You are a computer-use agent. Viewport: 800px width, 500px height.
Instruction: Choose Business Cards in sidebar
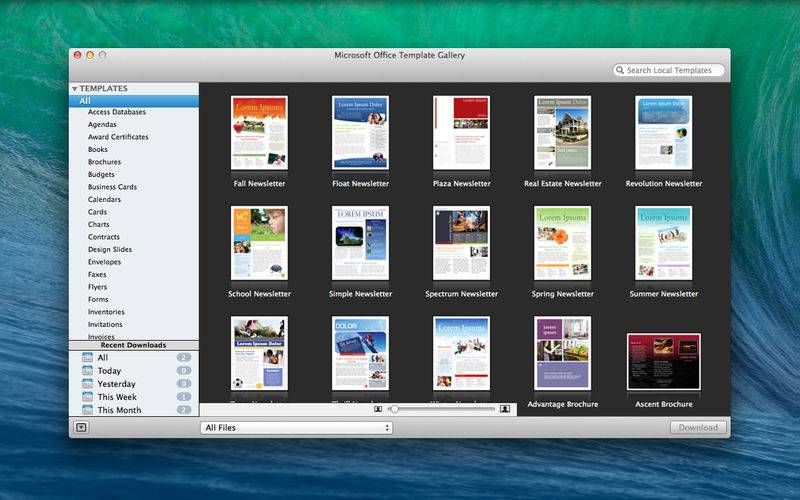(112, 187)
